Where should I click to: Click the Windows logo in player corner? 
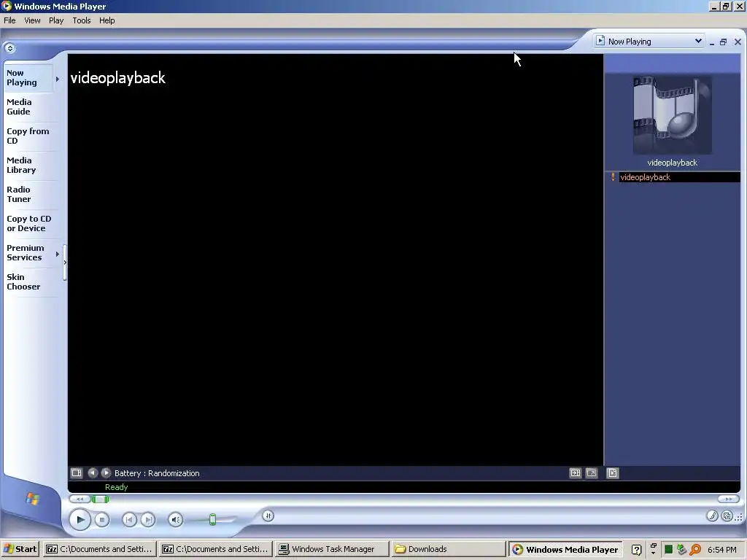coord(32,499)
